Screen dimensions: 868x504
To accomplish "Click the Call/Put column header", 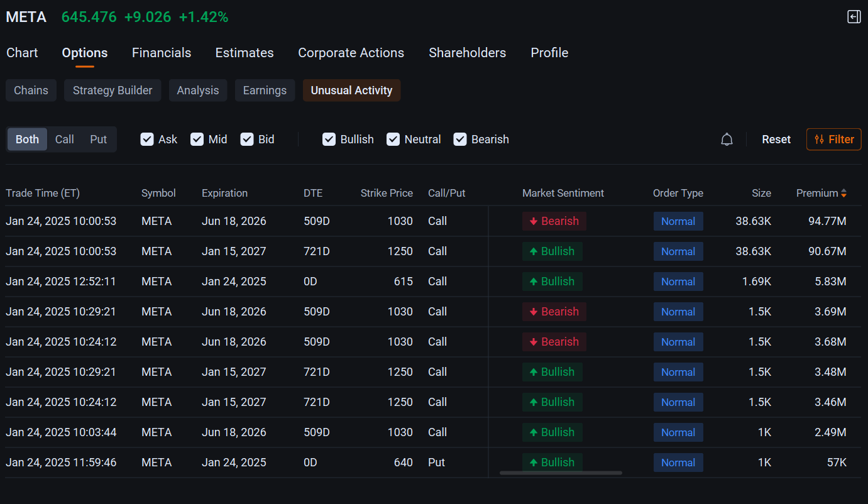I will pos(447,193).
